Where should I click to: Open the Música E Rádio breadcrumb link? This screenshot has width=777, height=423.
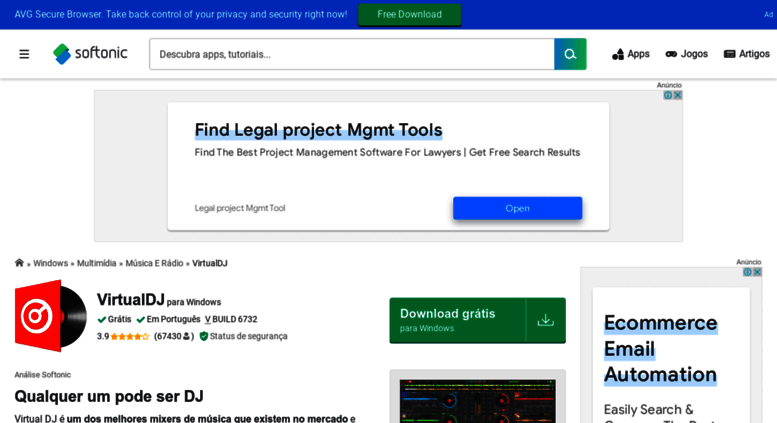[x=154, y=263]
